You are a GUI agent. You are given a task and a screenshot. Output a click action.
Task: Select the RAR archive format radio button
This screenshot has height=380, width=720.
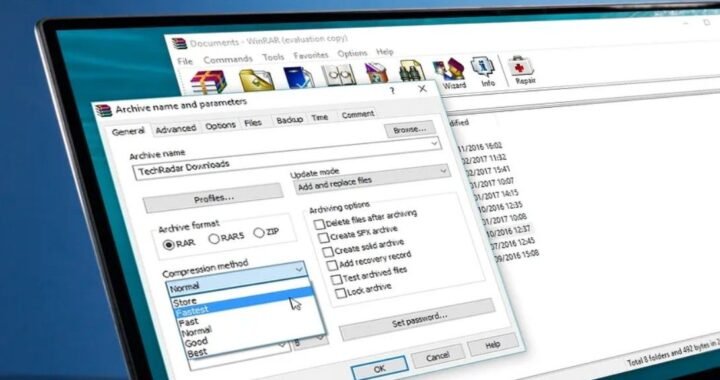pyautogui.click(x=169, y=245)
